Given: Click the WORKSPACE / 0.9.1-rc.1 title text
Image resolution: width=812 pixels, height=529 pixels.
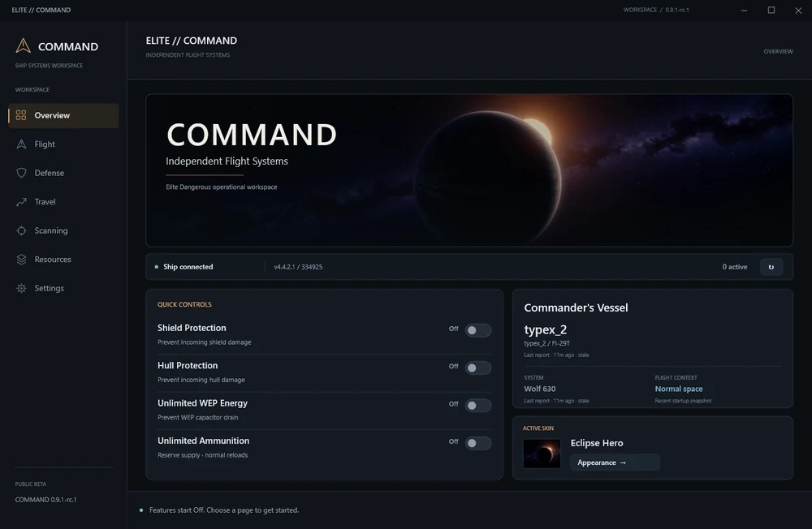Looking at the screenshot, I should point(655,10).
